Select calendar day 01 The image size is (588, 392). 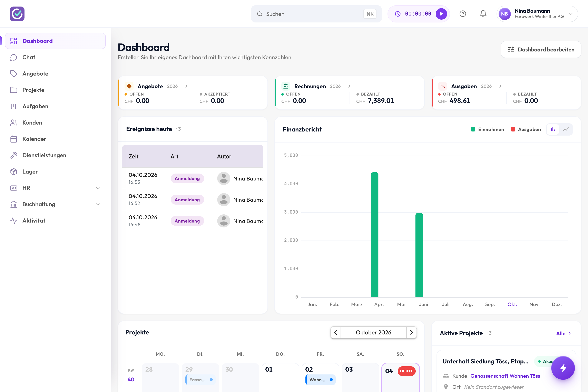(x=280, y=378)
